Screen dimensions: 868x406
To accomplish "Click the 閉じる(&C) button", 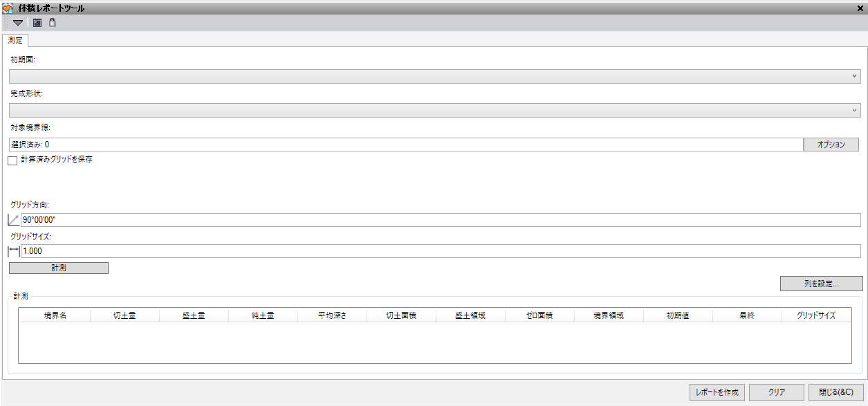I will [835, 392].
